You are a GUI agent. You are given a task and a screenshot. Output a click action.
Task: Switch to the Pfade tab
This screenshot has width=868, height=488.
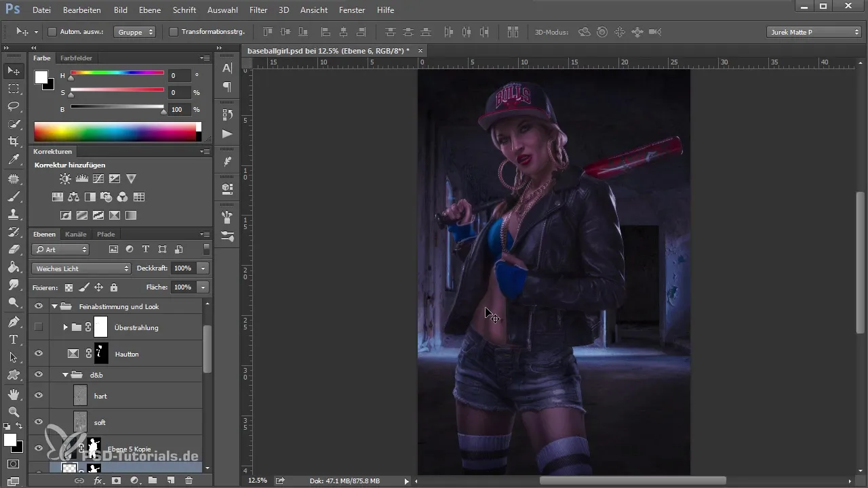[106, 234]
